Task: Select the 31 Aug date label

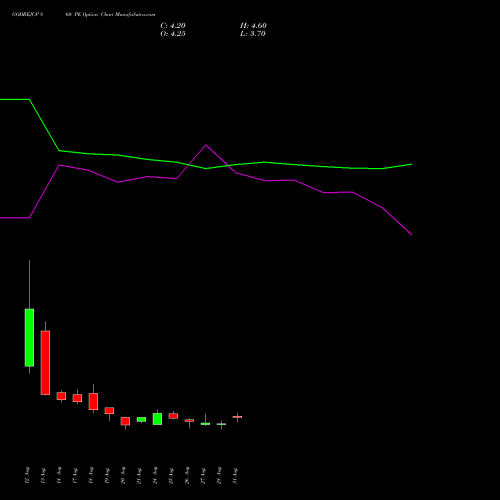Action: coord(235,475)
